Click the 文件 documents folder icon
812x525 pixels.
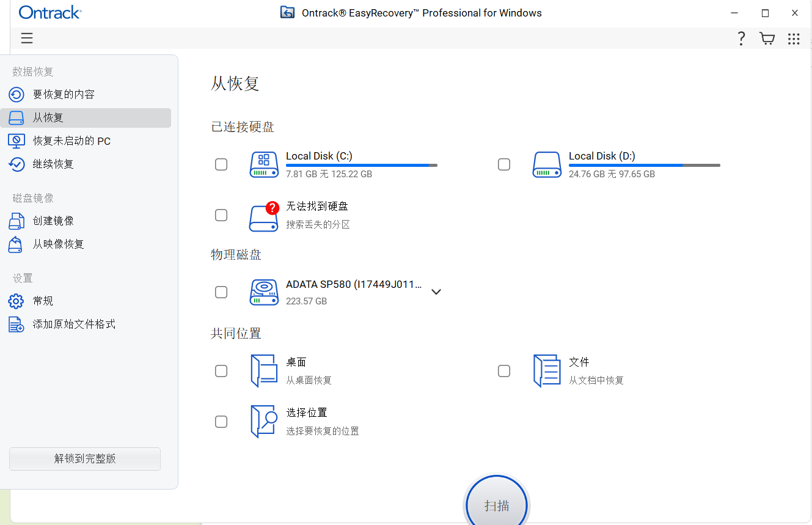[547, 371]
